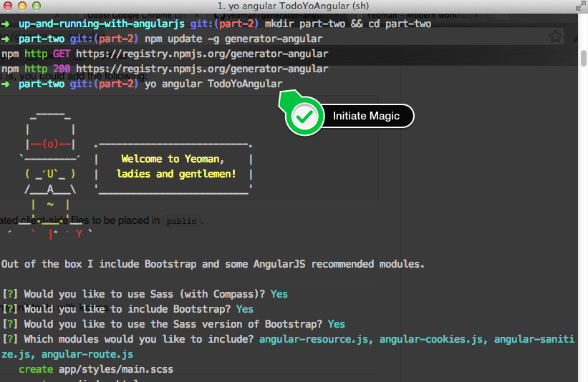Bookmark page with Chrome star icon behind

pos(555,36)
